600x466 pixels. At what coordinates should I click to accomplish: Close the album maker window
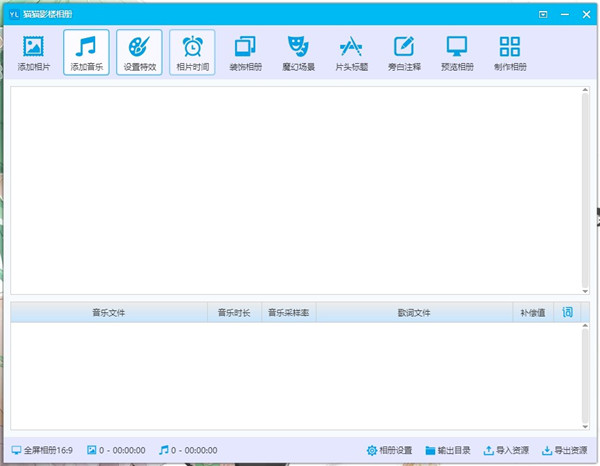coord(586,15)
